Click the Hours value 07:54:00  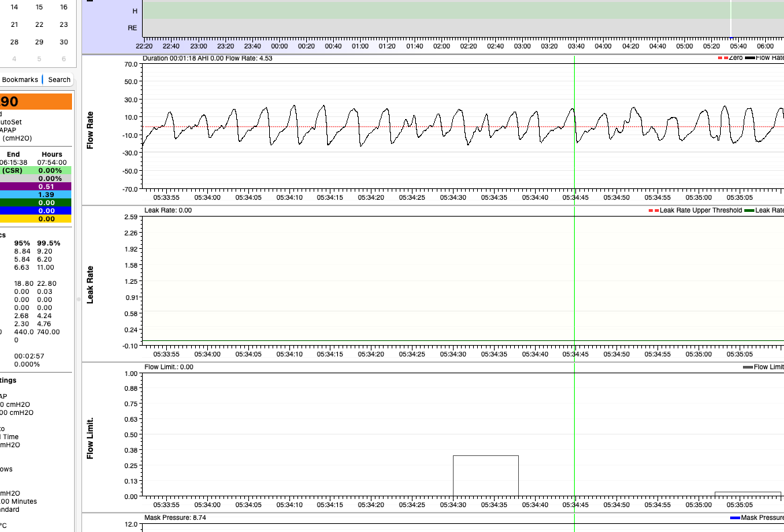click(x=52, y=162)
